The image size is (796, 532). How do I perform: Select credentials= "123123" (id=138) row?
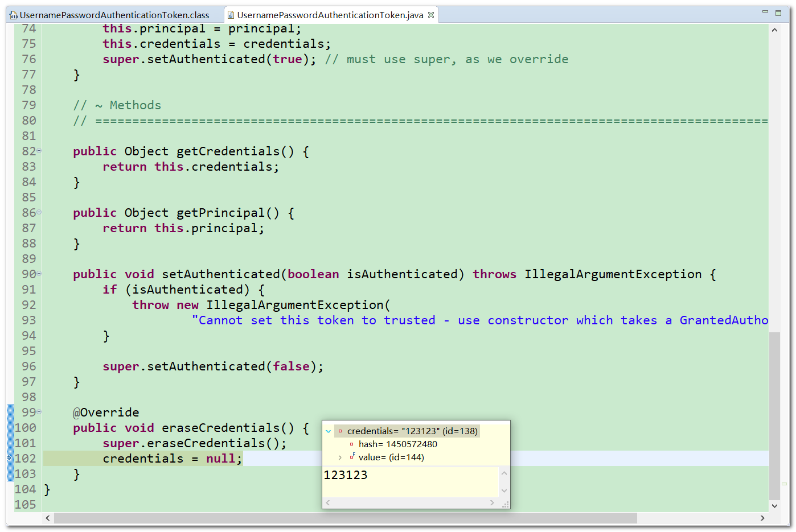click(x=407, y=431)
